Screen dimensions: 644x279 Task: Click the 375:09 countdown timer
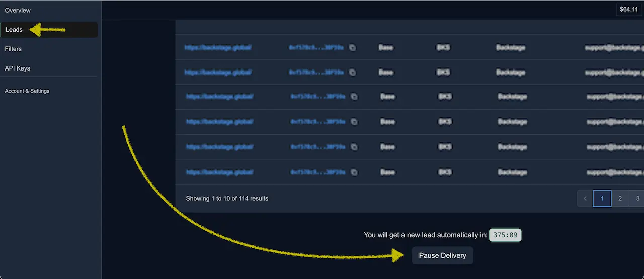[x=505, y=235]
